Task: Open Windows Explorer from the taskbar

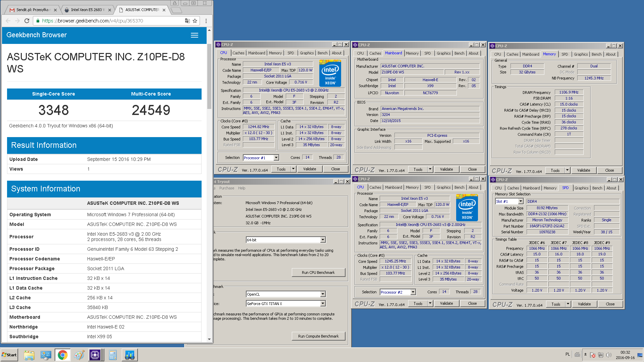Action: [x=29, y=355]
